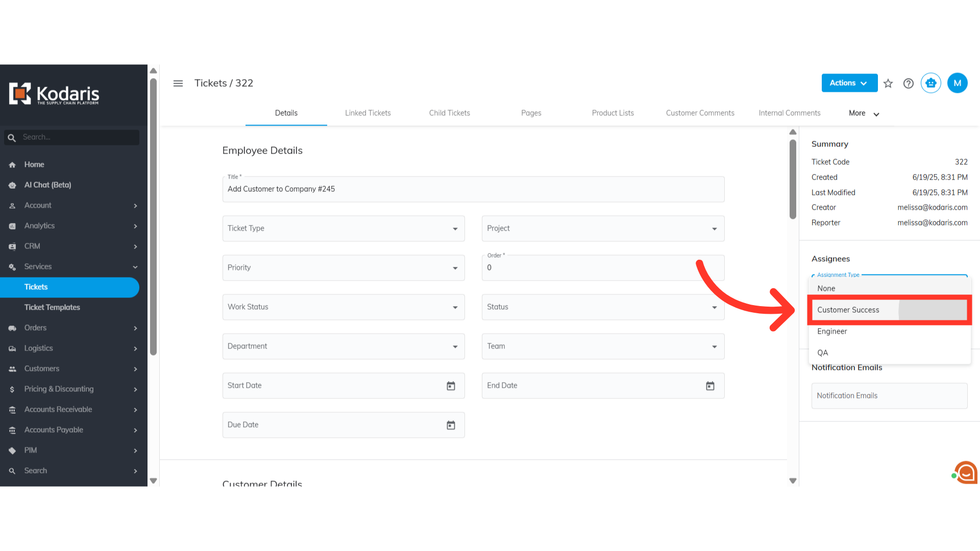The width and height of the screenshot is (980, 551).
Task: Click the Notification Emails input field
Action: 889,396
